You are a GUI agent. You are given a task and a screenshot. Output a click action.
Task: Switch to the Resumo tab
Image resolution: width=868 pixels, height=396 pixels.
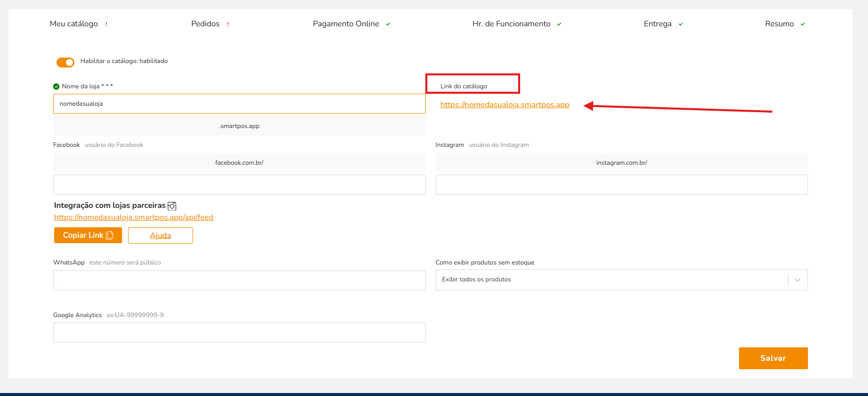click(x=779, y=24)
